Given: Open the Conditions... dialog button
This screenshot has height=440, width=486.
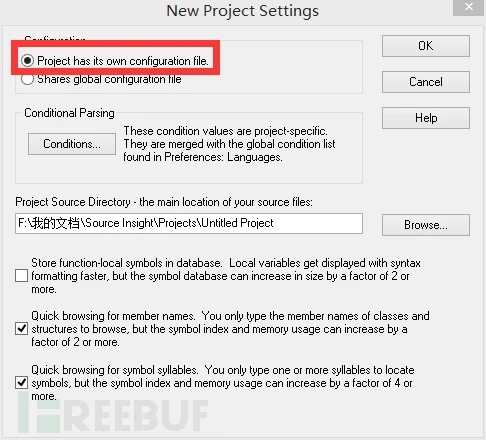Looking at the screenshot, I should point(72,144).
